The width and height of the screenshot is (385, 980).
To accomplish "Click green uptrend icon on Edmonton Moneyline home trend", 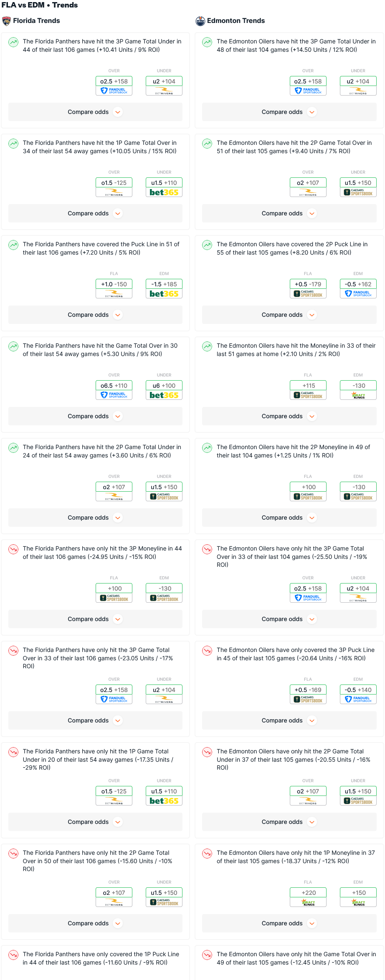I will (x=207, y=346).
